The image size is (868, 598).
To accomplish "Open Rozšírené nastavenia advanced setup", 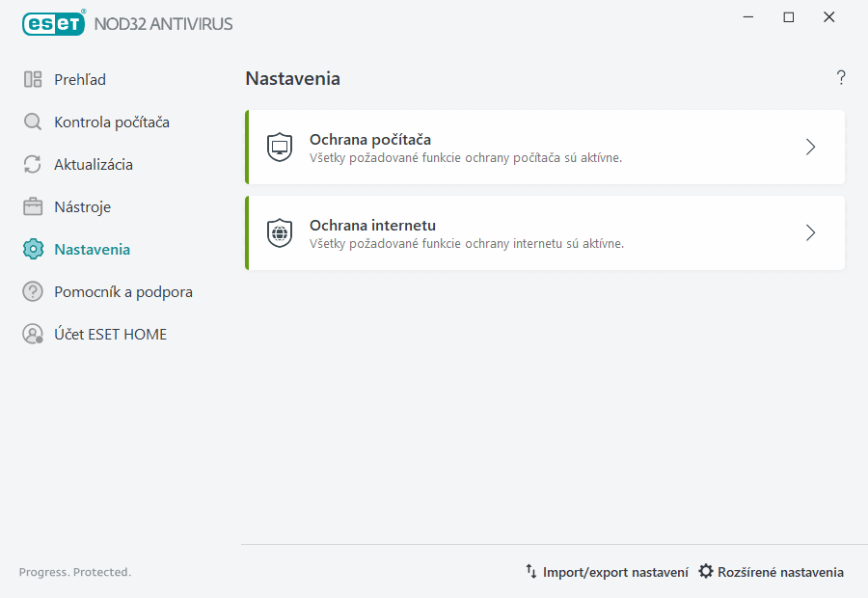I will point(781,571).
